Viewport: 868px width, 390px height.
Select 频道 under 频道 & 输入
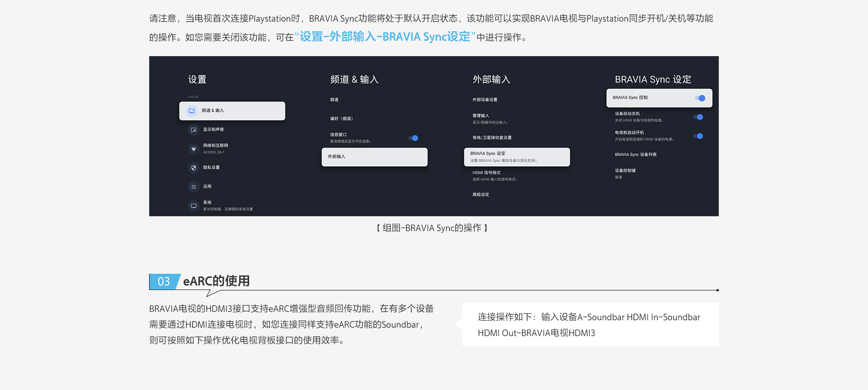tap(334, 100)
